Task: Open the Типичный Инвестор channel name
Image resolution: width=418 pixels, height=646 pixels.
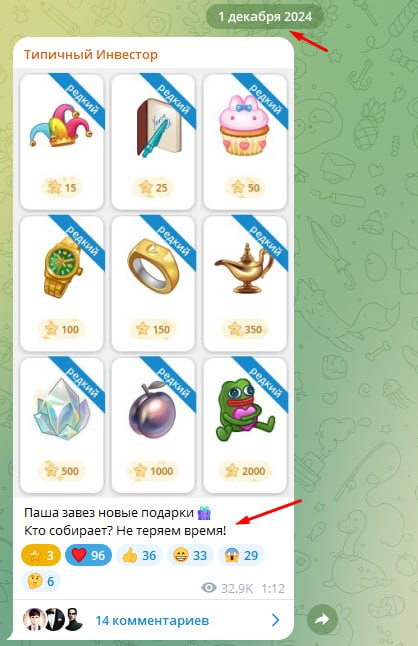Action: tap(91, 54)
